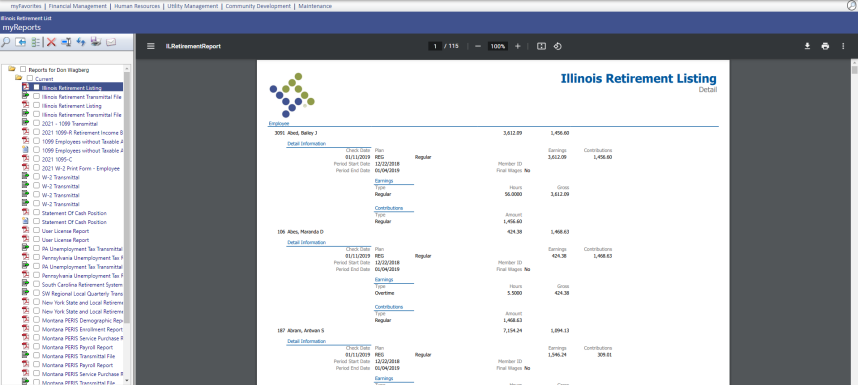Open the PDF viewer sidebar hamburger menu

click(x=151, y=46)
